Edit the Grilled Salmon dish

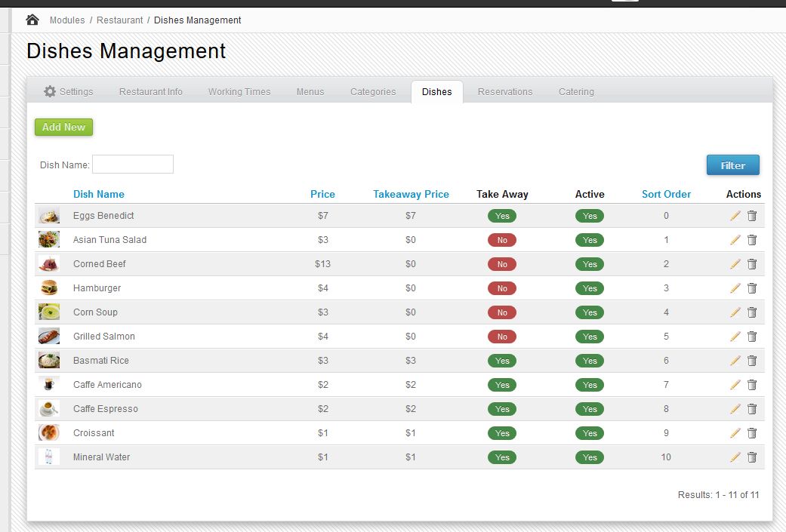click(x=735, y=337)
